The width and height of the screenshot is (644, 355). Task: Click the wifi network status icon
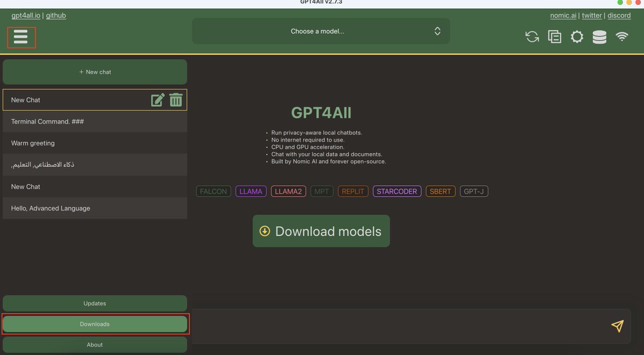(622, 37)
